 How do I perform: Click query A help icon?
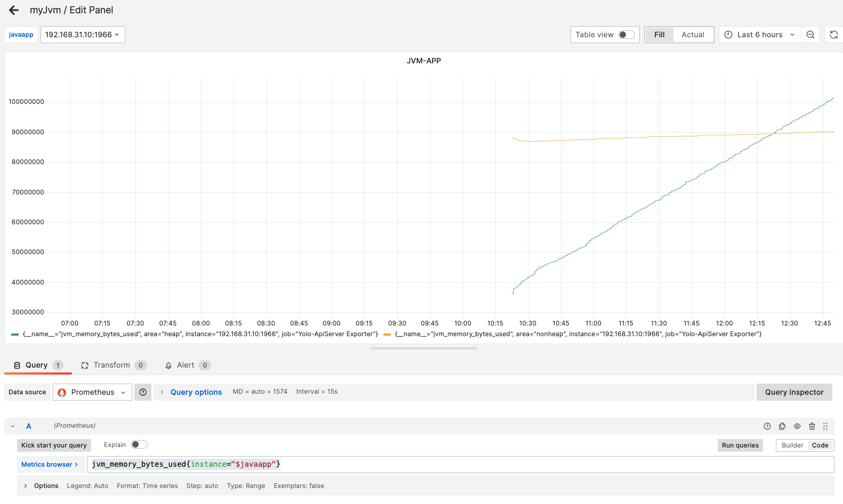767,426
